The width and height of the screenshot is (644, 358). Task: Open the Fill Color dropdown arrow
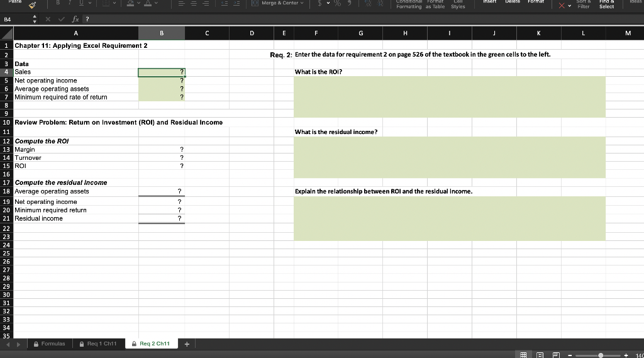[139, 3]
